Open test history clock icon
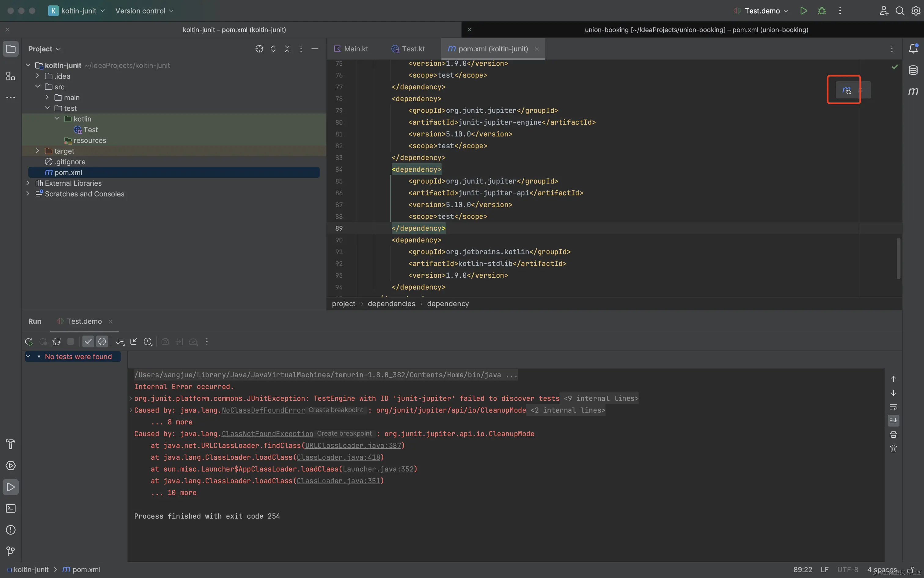Viewport: 924px width, 578px height. [148, 341]
